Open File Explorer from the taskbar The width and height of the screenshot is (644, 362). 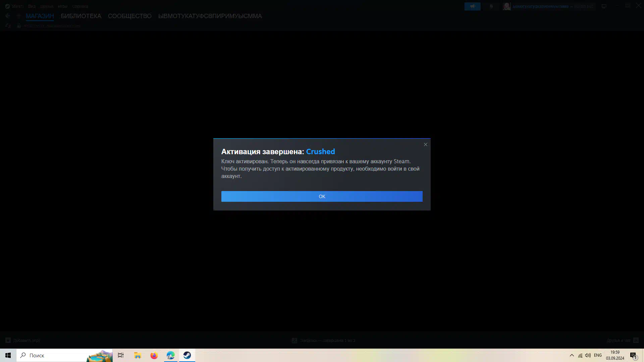pyautogui.click(x=138, y=355)
